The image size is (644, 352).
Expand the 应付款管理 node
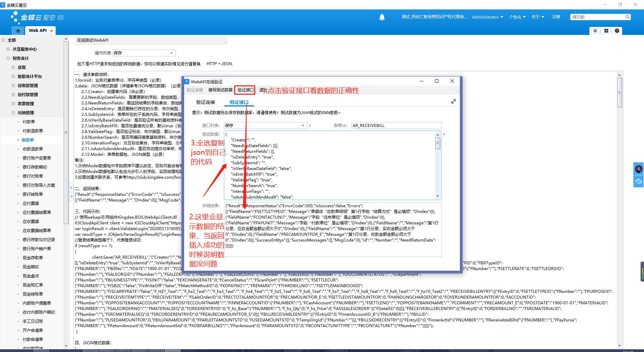click(13, 94)
